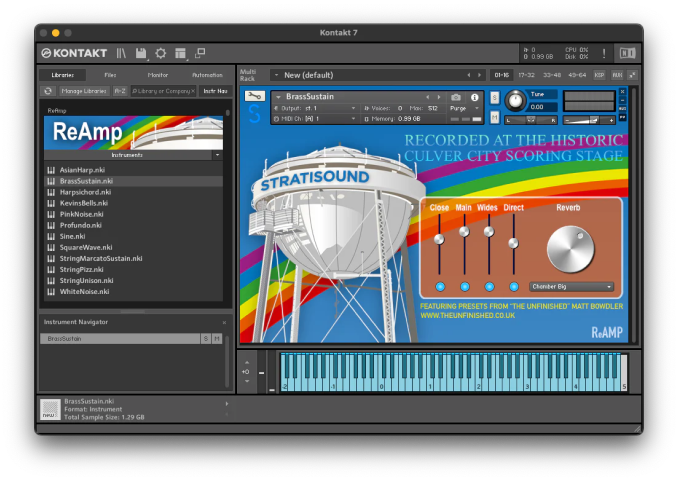The width and height of the screenshot is (678, 481).
Task: Open the workspace layout icon
Action: coord(180,53)
